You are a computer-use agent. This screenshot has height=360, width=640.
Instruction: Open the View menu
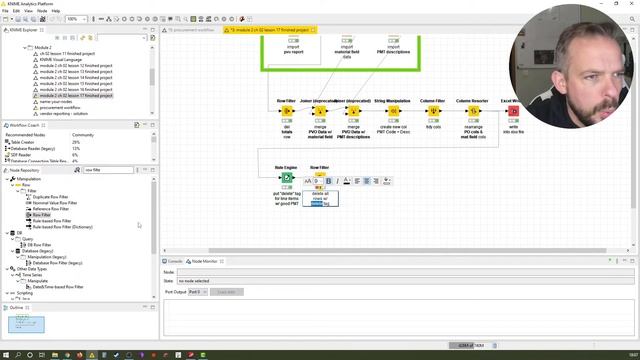[x=29, y=11]
